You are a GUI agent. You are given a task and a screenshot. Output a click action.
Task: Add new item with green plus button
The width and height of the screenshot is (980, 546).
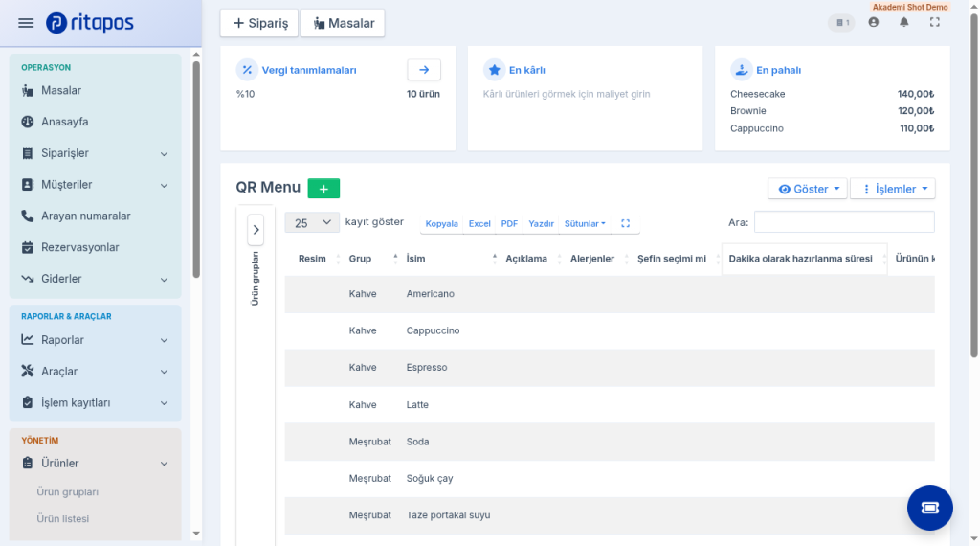(323, 189)
